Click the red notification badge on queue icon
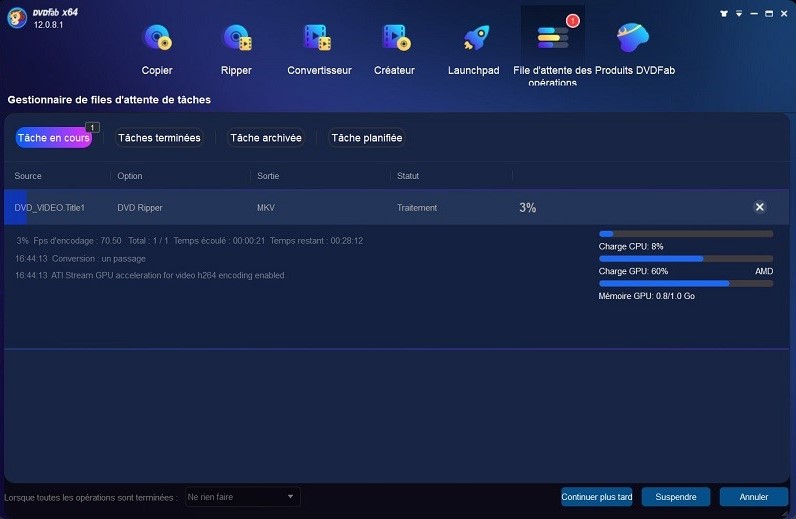Viewport: 796px width, 519px height. (573, 21)
